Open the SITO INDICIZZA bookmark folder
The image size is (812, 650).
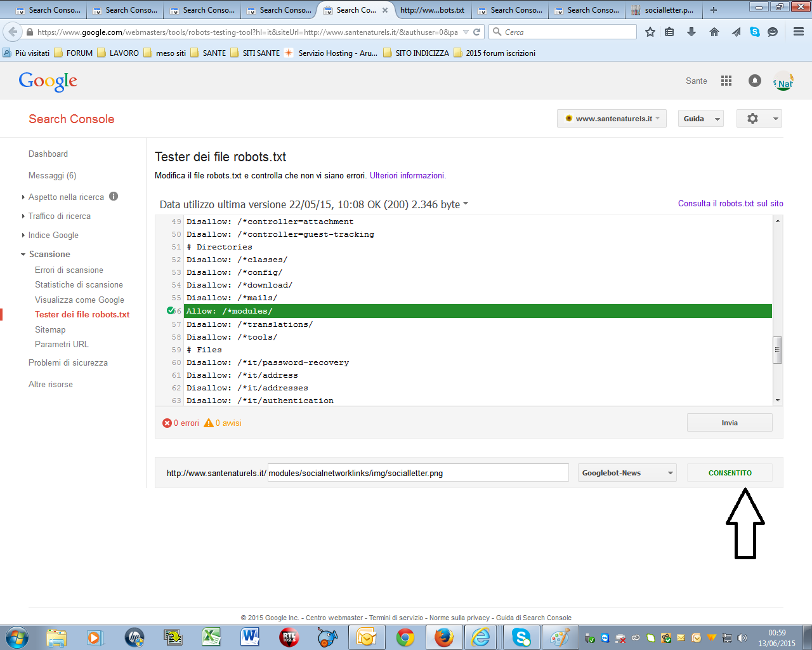click(416, 53)
